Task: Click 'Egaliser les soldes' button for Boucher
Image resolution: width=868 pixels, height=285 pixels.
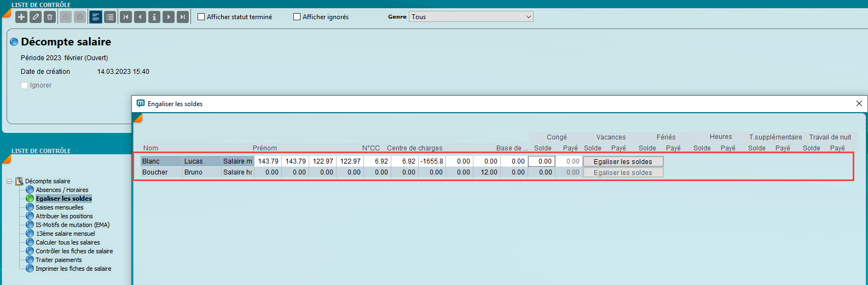Action: [x=623, y=172]
